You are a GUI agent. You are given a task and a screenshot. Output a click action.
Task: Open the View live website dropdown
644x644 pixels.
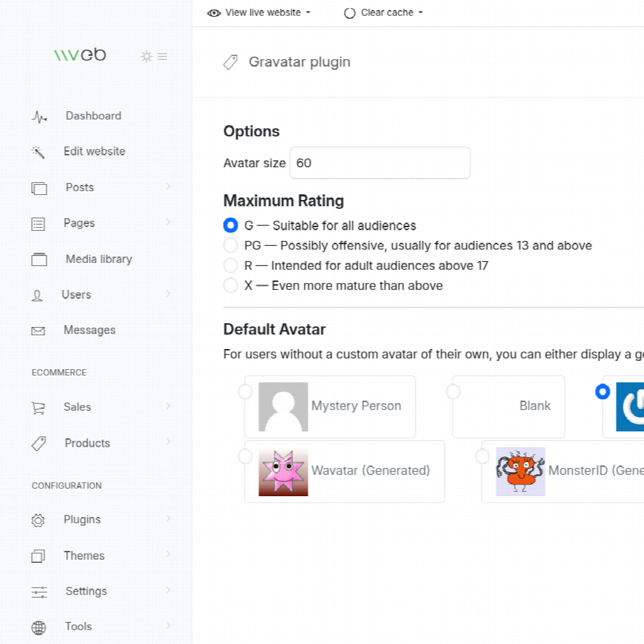coord(259,13)
